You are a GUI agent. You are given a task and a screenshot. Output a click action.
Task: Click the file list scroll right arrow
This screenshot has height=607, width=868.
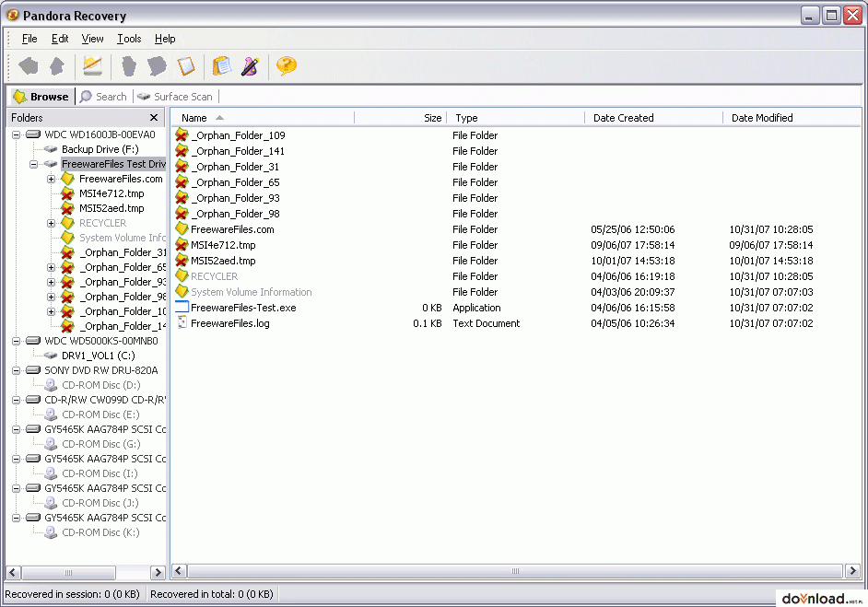click(x=852, y=570)
